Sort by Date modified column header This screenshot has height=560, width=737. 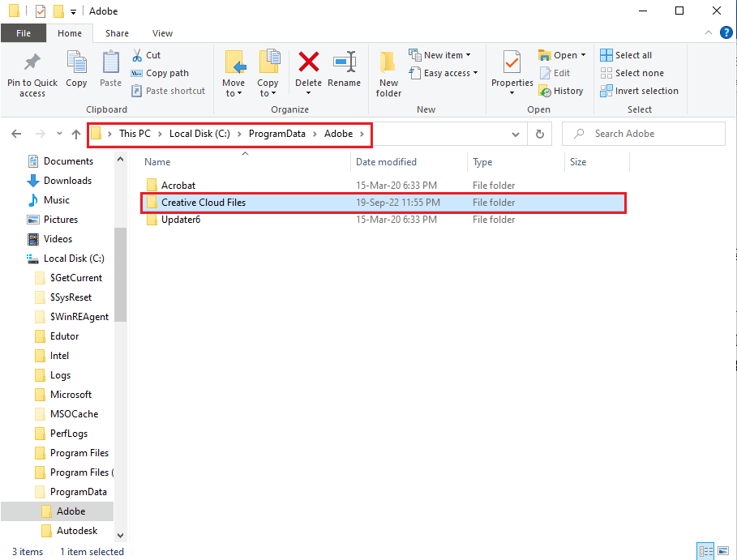(386, 162)
